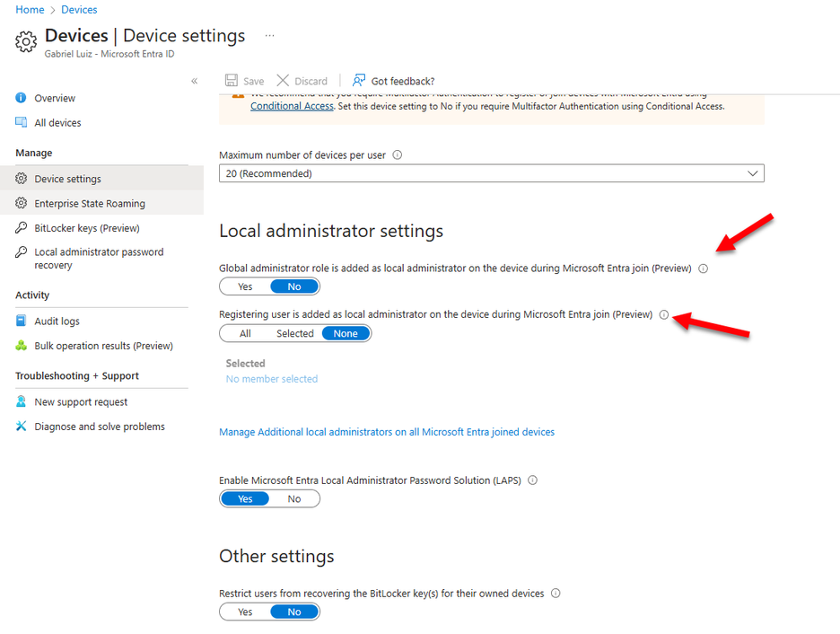840x634 pixels.
Task: Choose None for Registering user local administrator
Action: [346, 333]
